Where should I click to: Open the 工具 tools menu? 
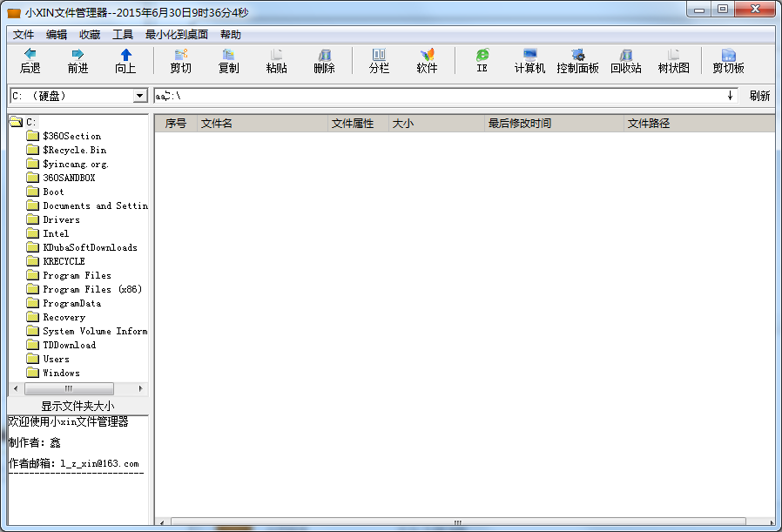coord(123,35)
